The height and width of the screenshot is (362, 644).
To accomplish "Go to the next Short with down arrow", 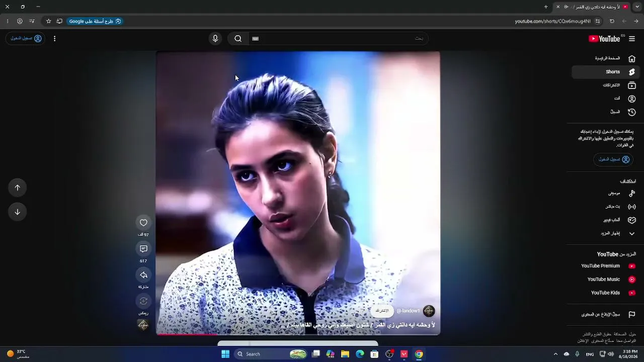I will point(18,212).
